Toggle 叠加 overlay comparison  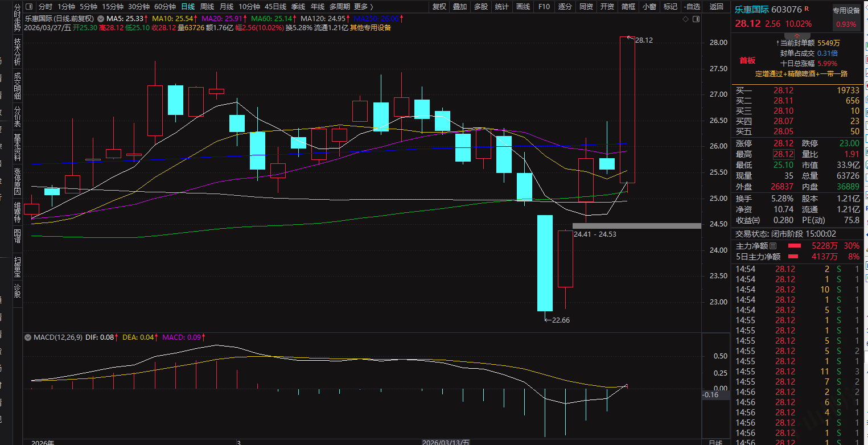[460, 7]
